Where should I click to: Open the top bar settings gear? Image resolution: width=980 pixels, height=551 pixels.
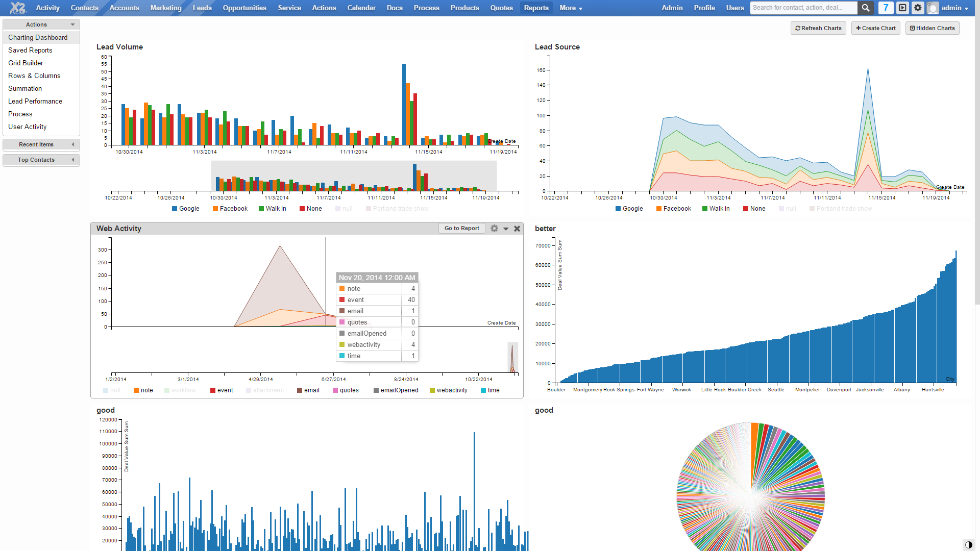pyautogui.click(x=918, y=8)
